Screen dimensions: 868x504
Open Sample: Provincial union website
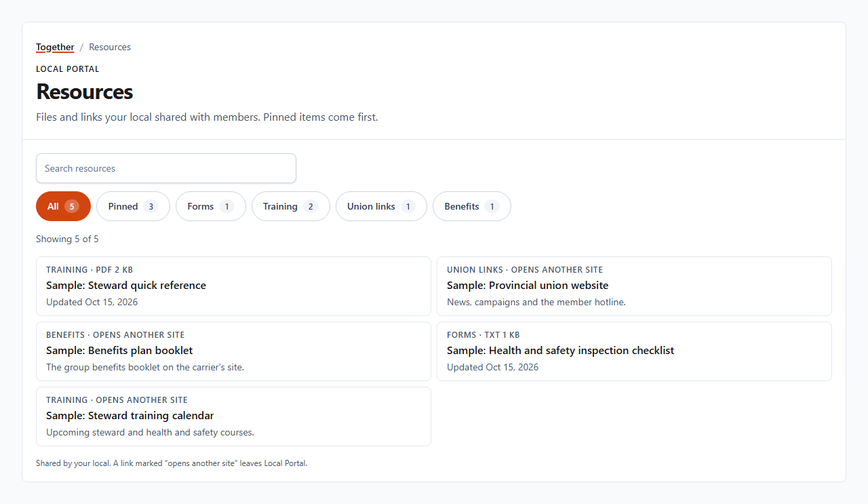[634, 286]
